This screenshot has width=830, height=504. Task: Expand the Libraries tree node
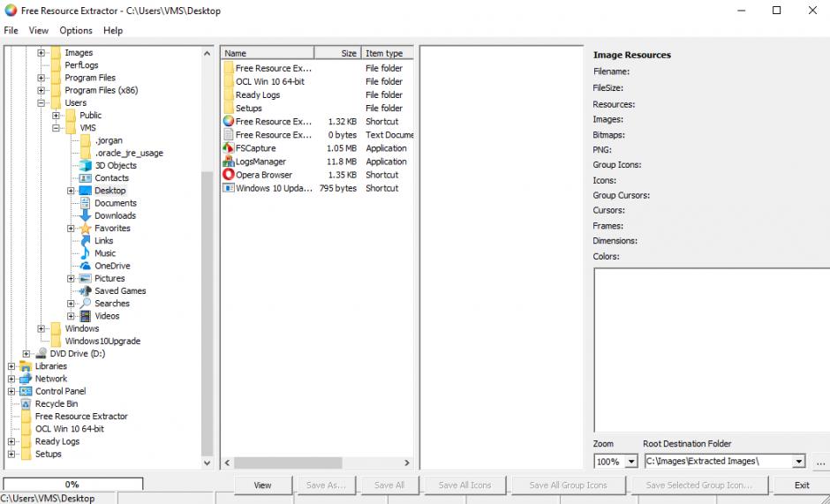pyautogui.click(x=11, y=366)
